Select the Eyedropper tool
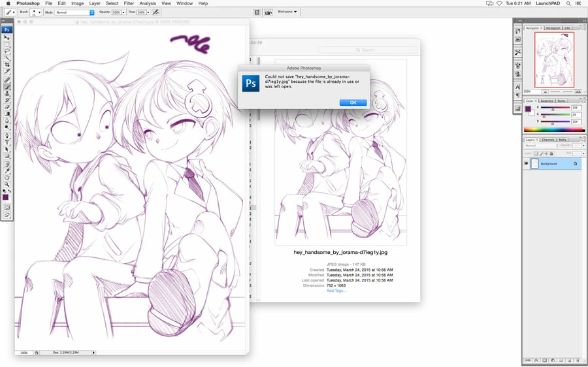 [x=7, y=170]
